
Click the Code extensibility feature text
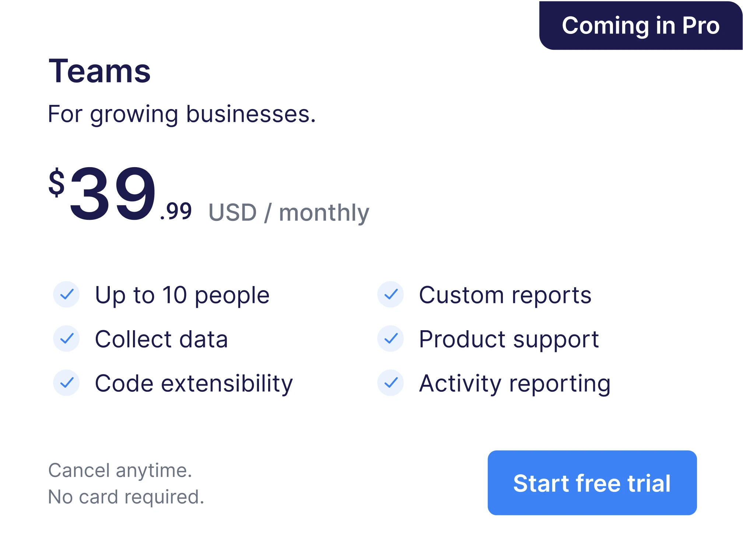[x=194, y=384]
